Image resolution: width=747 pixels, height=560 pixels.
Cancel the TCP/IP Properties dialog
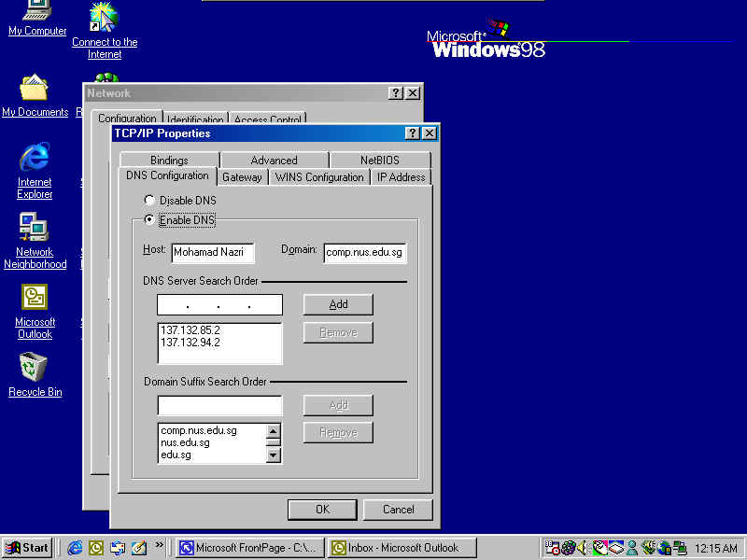[399, 510]
